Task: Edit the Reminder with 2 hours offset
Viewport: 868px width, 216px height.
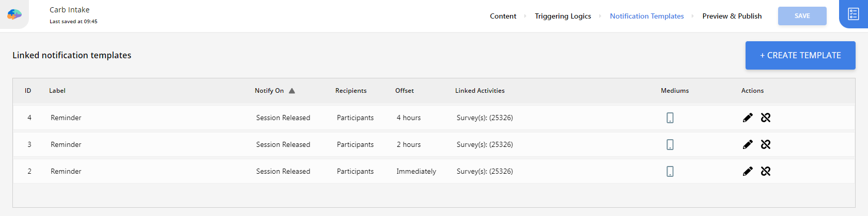Action: tap(748, 144)
